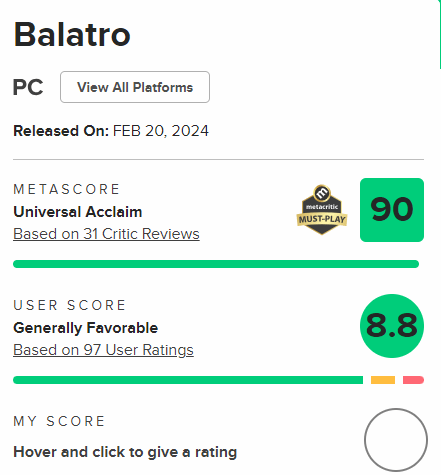
Task: Click the MY SCORE heading
Action: [59, 421]
